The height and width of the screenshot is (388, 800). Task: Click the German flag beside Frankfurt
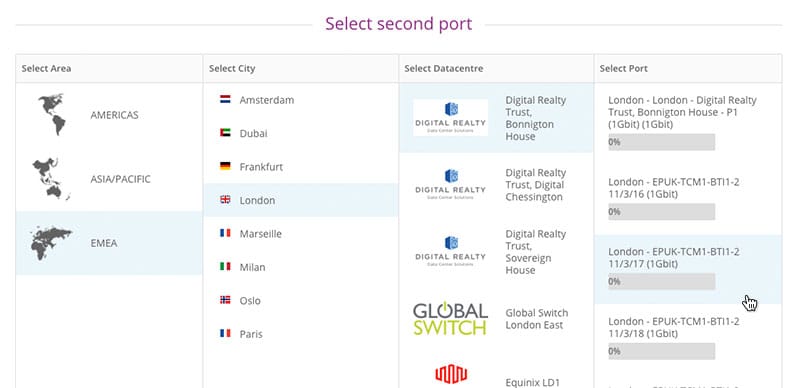pyautogui.click(x=225, y=166)
